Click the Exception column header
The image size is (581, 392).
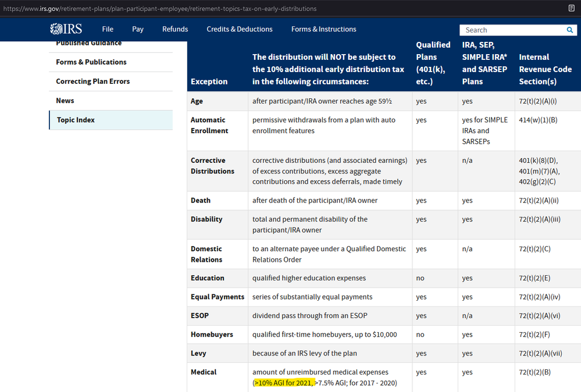coord(209,81)
